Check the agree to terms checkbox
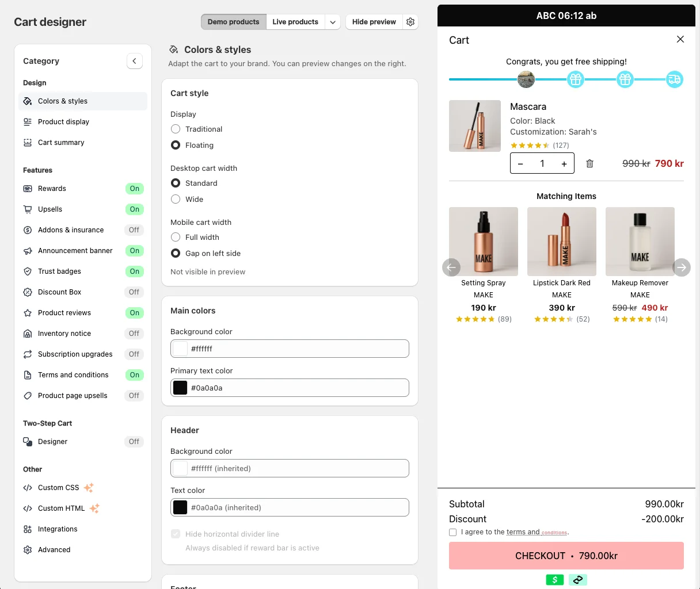 click(x=452, y=533)
